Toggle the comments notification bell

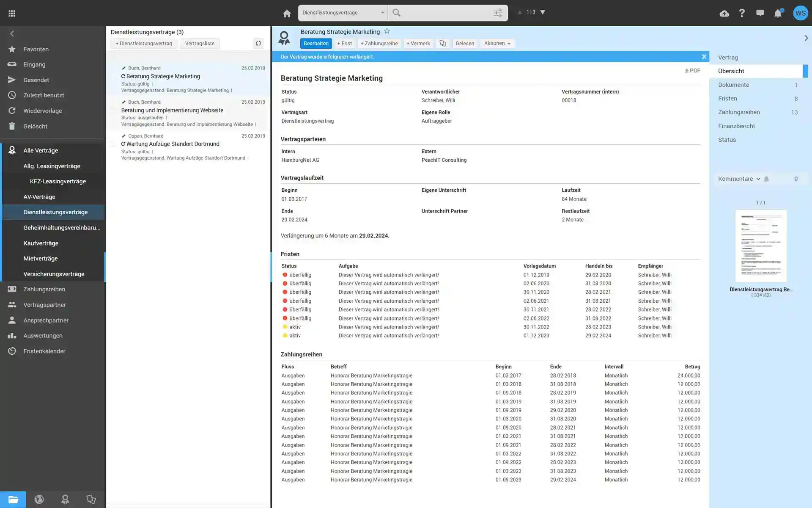coord(766,179)
